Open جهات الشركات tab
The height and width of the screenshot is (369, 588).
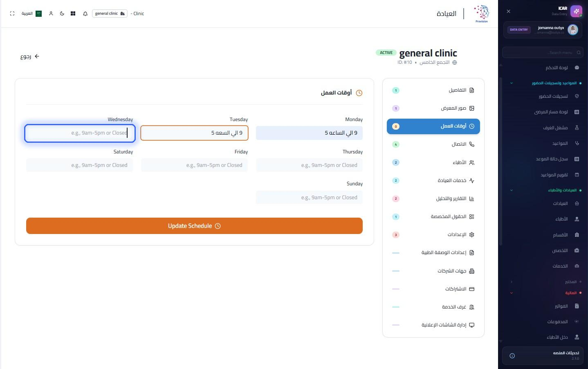coord(433,271)
